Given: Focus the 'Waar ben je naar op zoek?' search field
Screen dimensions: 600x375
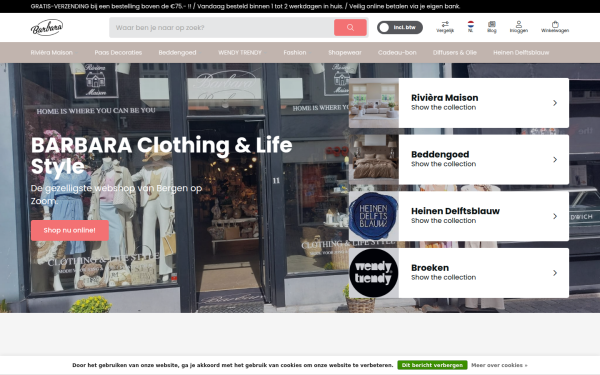Looking at the screenshot, I should tap(222, 28).
